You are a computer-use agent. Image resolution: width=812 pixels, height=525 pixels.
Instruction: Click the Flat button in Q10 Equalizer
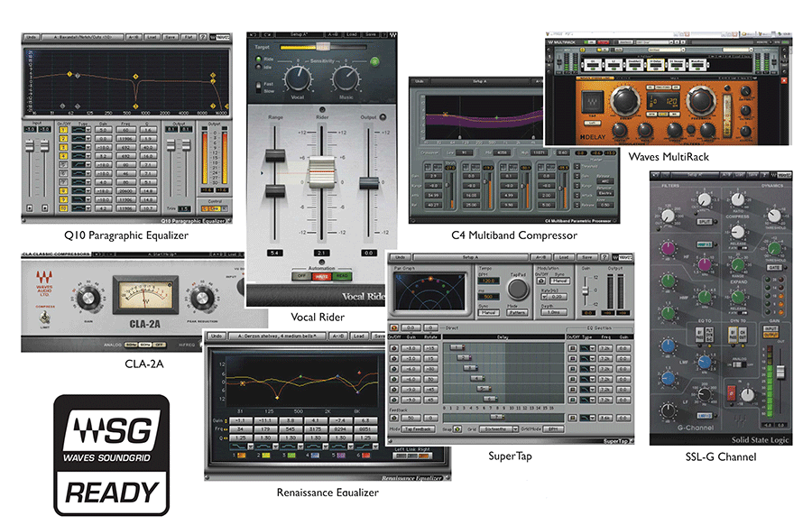coord(189,37)
